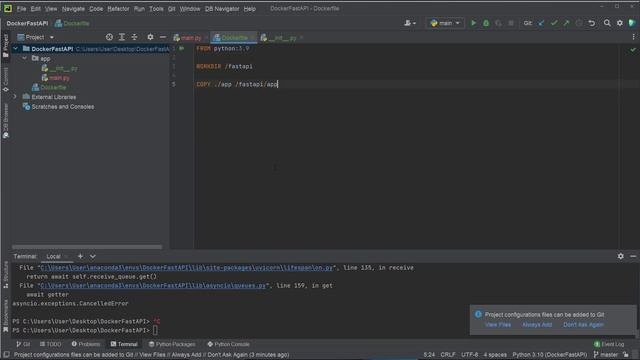The height and width of the screenshot is (360, 640).
Task: Add new terminal session with plus
Action: pyautogui.click(x=80, y=256)
